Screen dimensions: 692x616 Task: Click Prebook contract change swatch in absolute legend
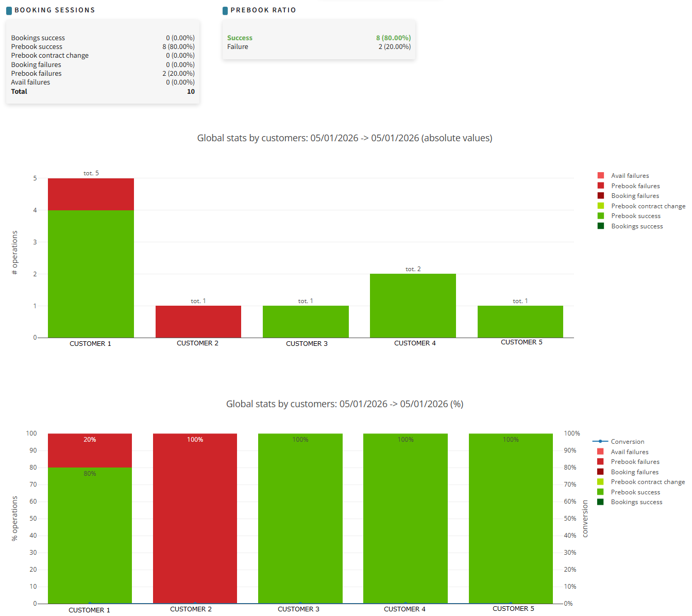[x=601, y=206]
